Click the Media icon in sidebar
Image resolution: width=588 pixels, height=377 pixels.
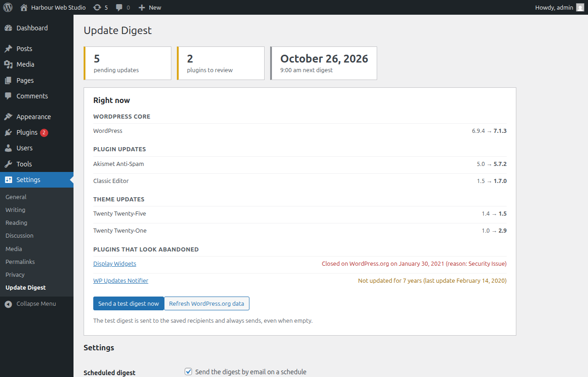pos(8,64)
